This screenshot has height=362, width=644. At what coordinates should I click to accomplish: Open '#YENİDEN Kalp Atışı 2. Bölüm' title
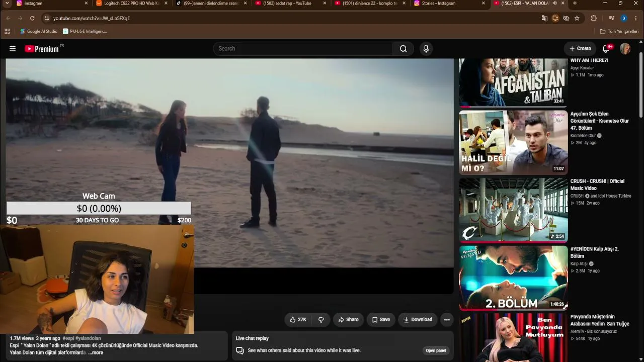595,252
